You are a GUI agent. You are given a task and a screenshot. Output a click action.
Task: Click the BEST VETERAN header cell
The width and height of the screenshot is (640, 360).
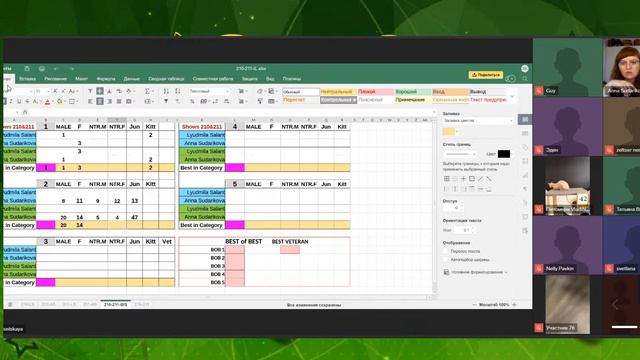pos(290,242)
